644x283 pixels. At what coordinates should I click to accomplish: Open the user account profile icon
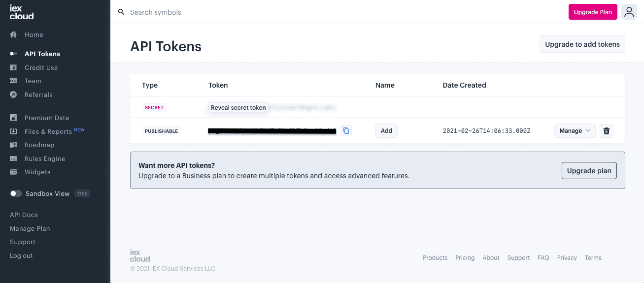point(629,12)
